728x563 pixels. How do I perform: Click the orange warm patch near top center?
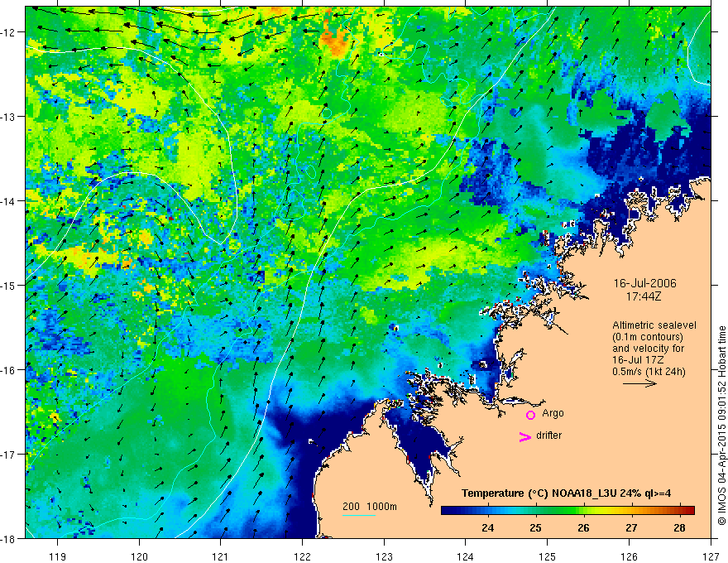coord(337,39)
